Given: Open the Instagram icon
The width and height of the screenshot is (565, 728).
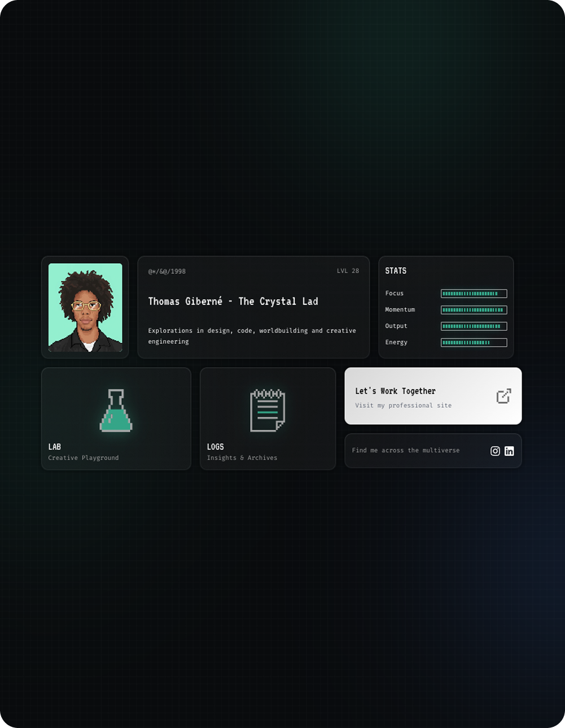Looking at the screenshot, I should [495, 451].
